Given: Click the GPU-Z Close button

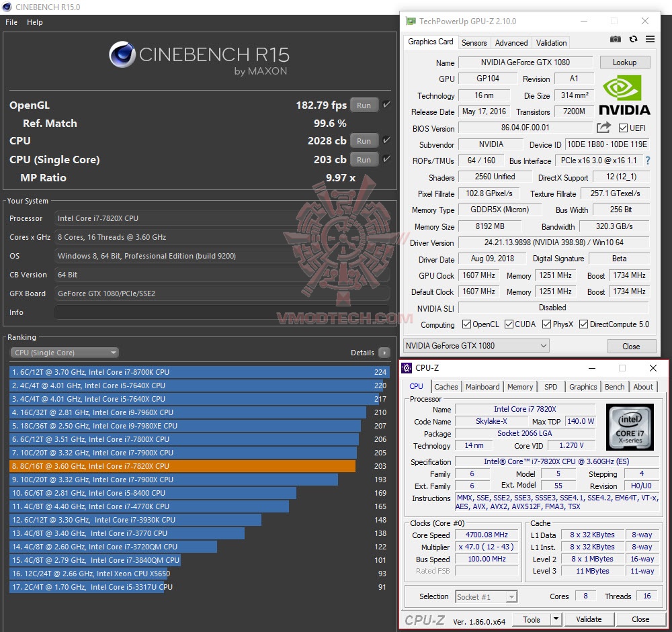Looking at the screenshot, I should pyautogui.click(x=631, y=346).
